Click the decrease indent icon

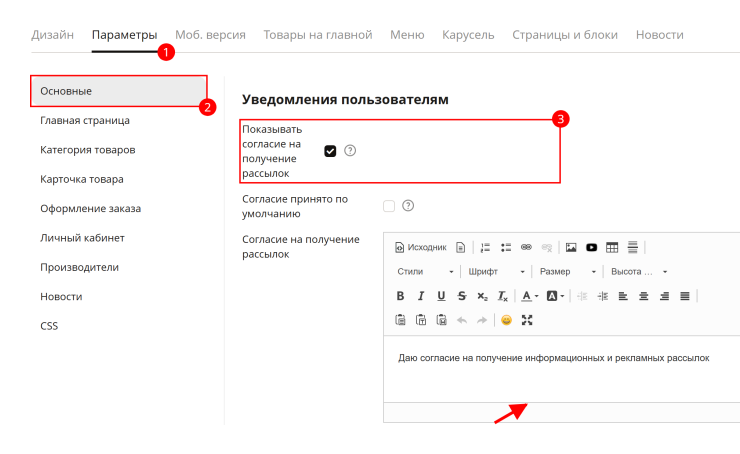[x=582, y=296]
